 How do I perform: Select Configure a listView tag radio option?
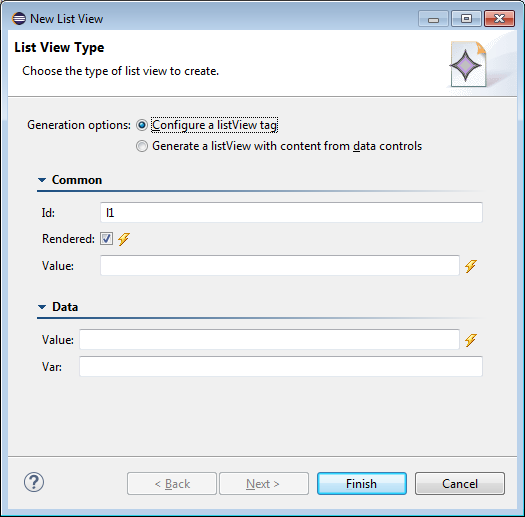142,125
